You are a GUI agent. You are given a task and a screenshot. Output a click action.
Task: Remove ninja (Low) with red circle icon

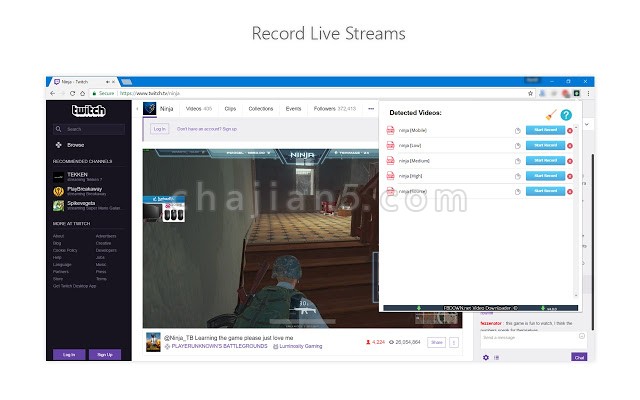click(x=570, y=146)
